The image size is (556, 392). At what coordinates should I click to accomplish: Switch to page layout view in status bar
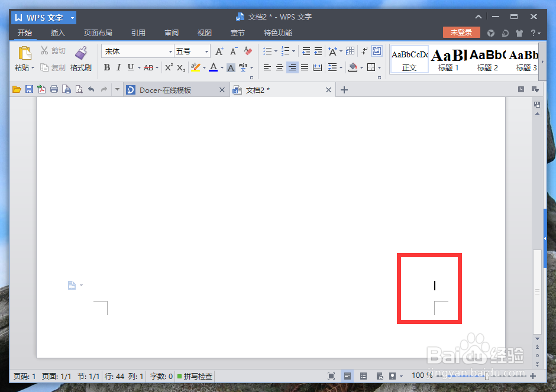(x=348, y=376)
